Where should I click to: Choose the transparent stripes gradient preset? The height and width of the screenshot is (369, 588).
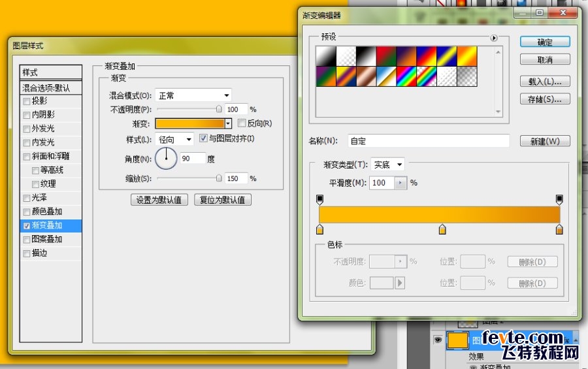click(447, 76)
